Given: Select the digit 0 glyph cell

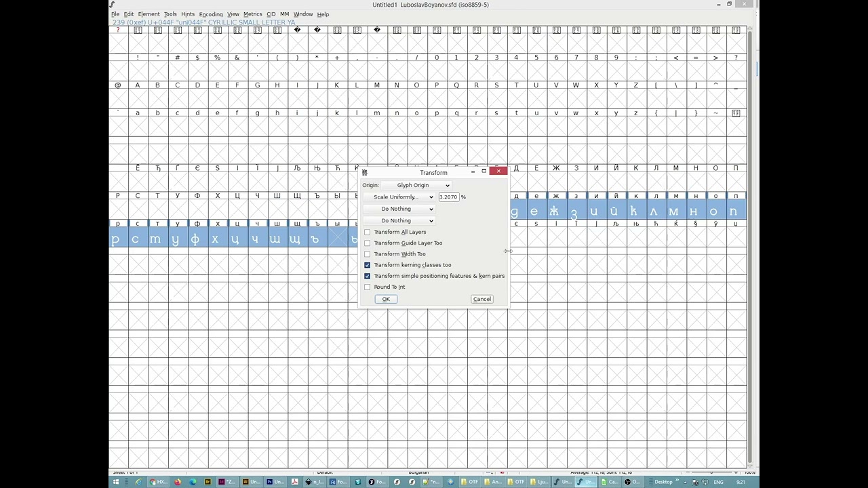Looking at the screenshot, I should point(437,66).
